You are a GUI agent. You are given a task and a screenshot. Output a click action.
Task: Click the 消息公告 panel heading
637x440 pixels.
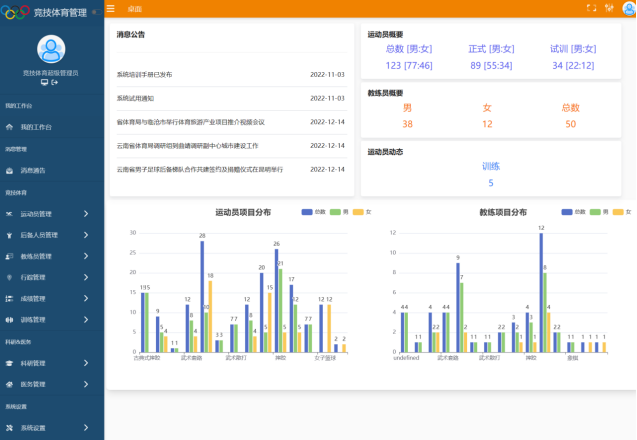pyautogui.click(x=131, y=35)
